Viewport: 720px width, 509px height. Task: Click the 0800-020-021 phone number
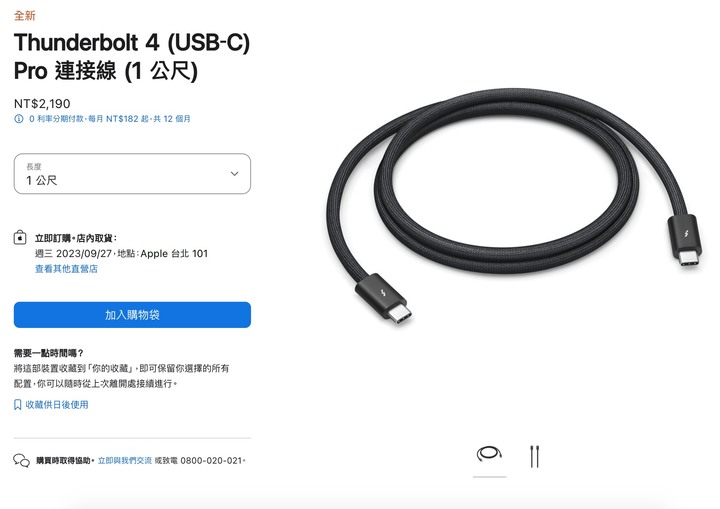(x=211, y=460)
